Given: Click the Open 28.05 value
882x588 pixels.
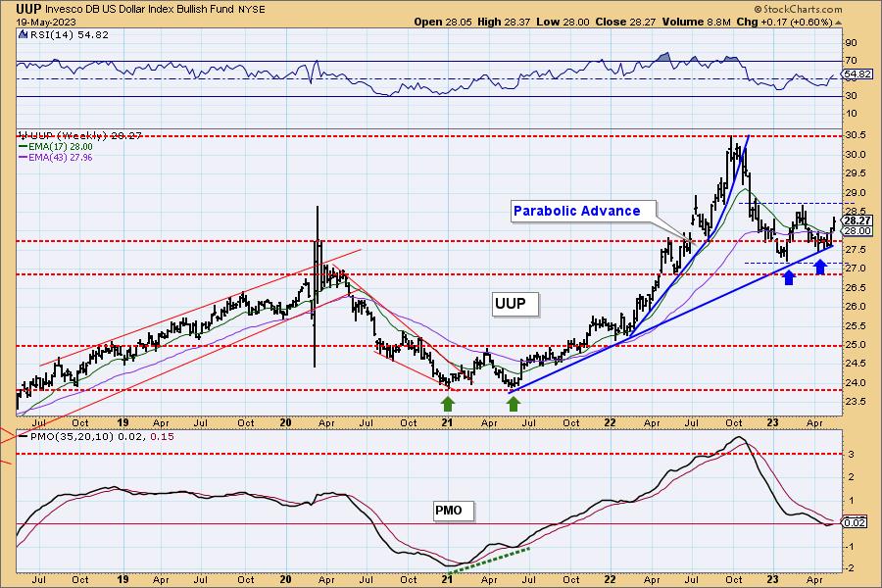Looking at the screenshot, I should (443, 22).
